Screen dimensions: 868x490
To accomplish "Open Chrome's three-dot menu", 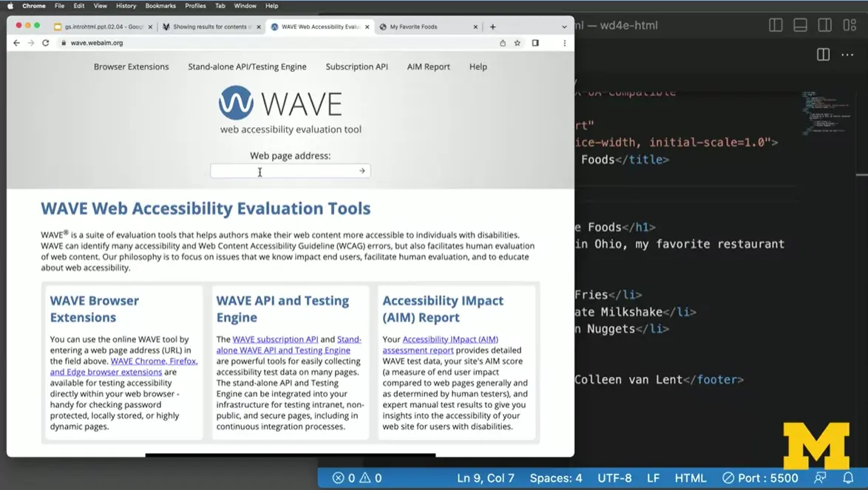I will 564,43.
